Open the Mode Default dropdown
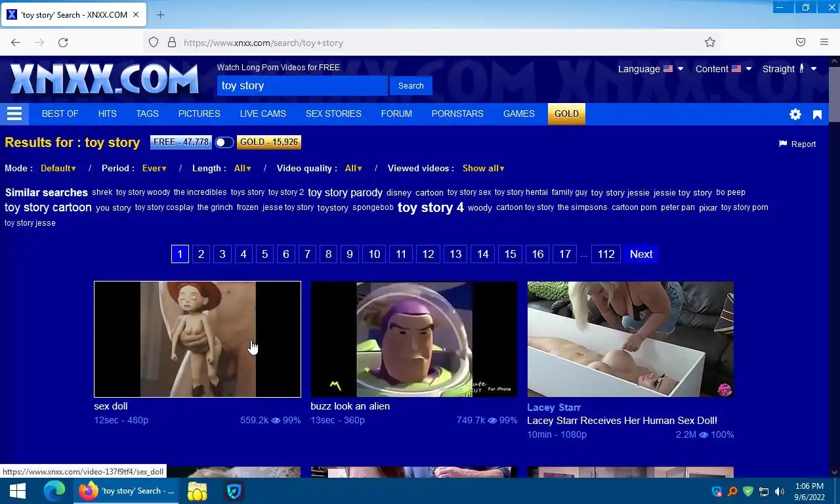This screenshot has height=504, width=840. [x=58, y=169]
